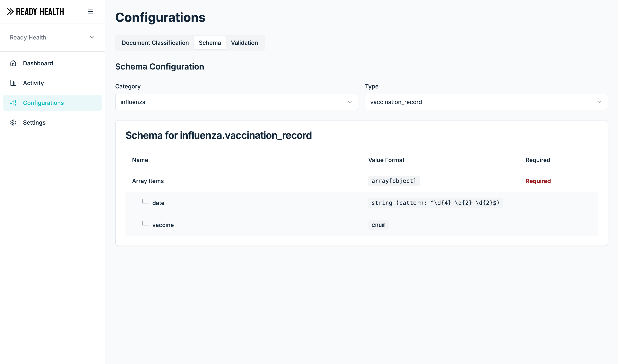Switch to the Document Classification tab

point(155,43)
